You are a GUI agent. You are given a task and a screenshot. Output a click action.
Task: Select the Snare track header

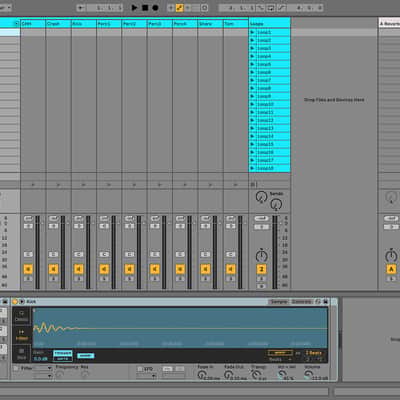tap(210, 24)
